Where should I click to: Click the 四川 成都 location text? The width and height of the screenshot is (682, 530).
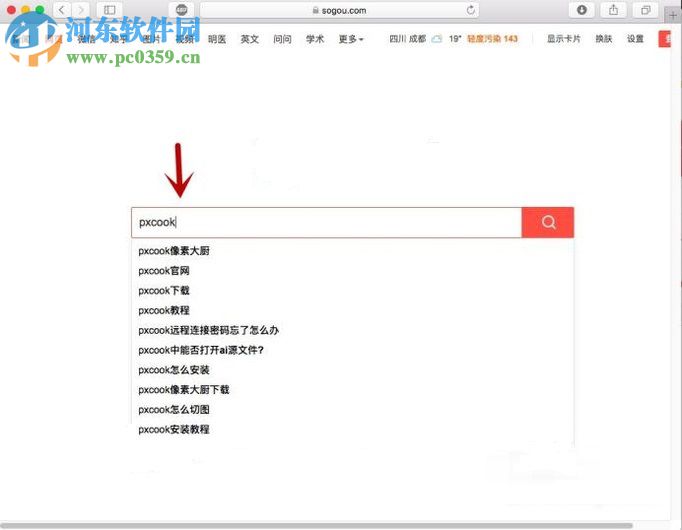[x=408, y=39]
